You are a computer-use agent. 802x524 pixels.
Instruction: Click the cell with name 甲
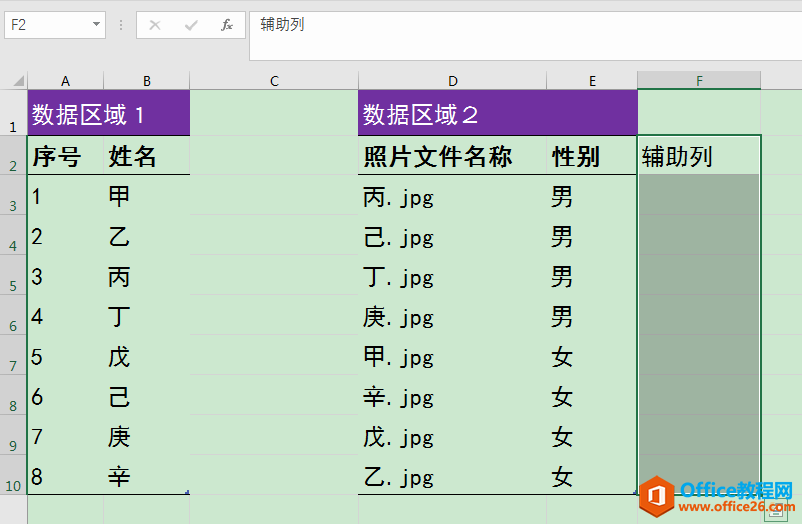point(147,195)
